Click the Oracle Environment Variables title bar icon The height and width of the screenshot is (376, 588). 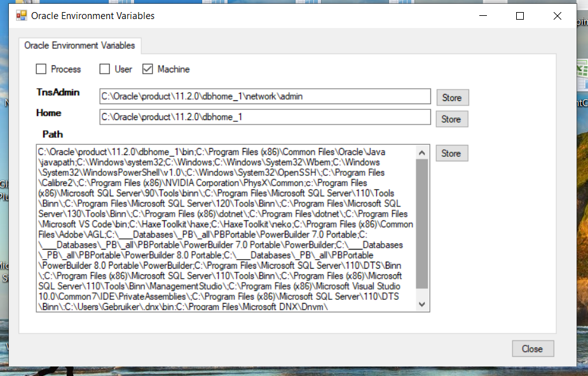tap(22, 16)
